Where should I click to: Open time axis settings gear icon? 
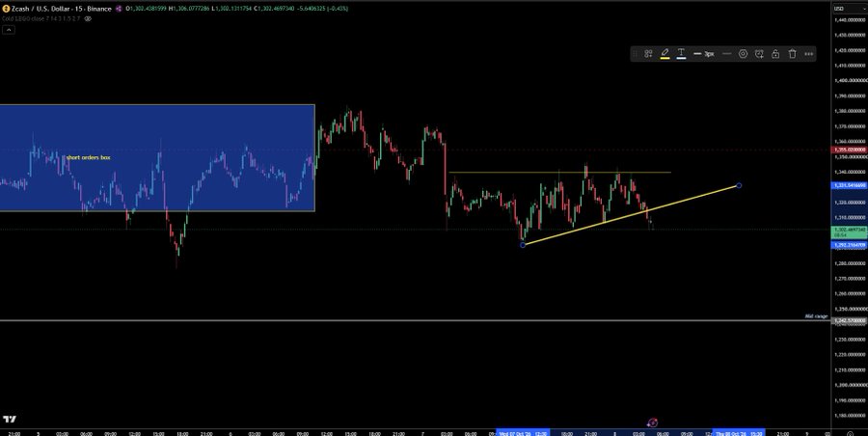click(850, 433)
